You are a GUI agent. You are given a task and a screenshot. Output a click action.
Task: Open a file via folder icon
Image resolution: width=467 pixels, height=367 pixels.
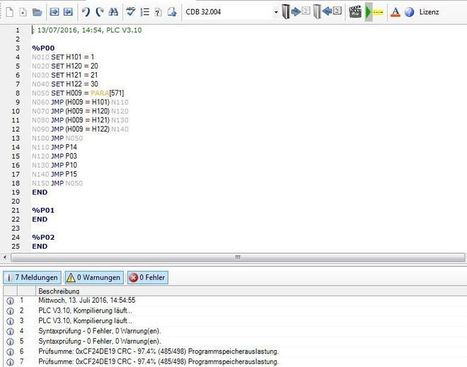37,12
